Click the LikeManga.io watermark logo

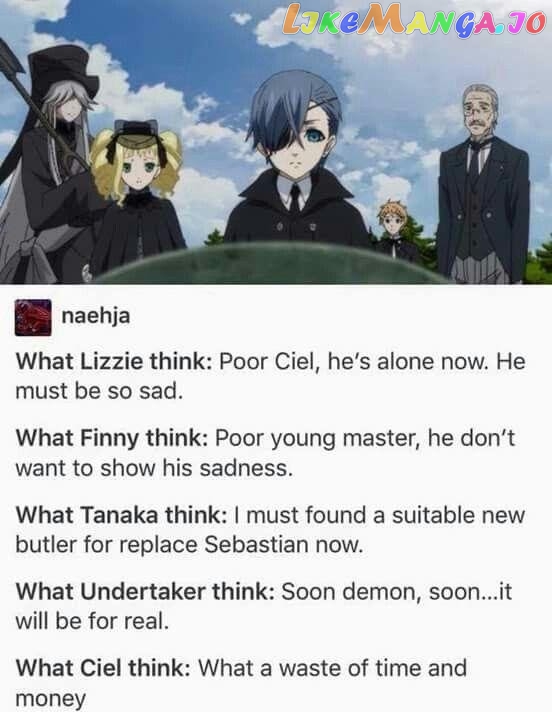pos(414,20)
